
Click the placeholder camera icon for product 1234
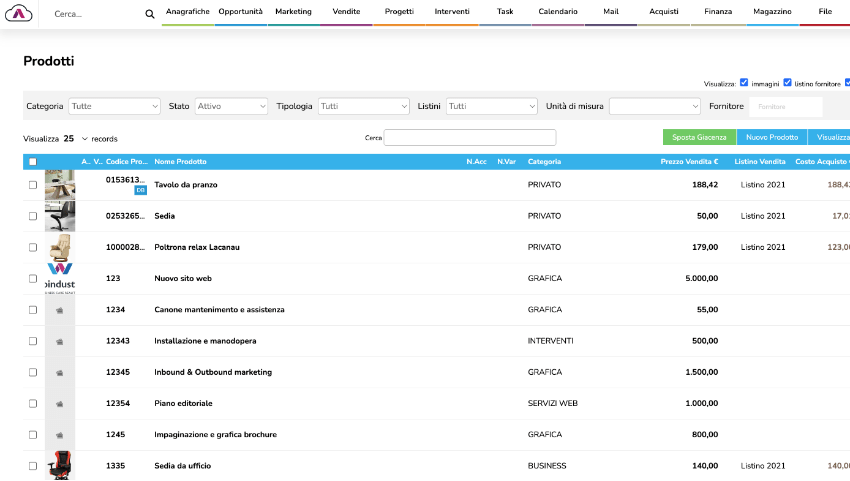point(60,310)
